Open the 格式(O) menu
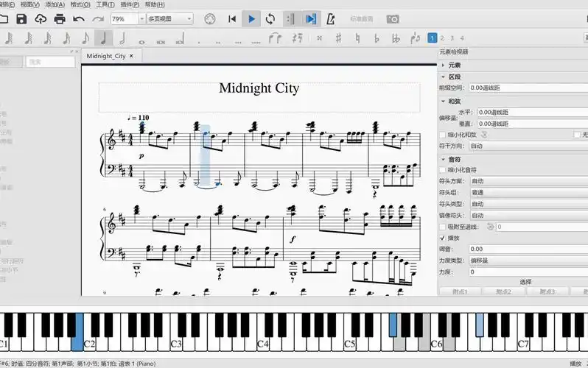Screen dimensions: 588x368 click(x=80, y=4)
